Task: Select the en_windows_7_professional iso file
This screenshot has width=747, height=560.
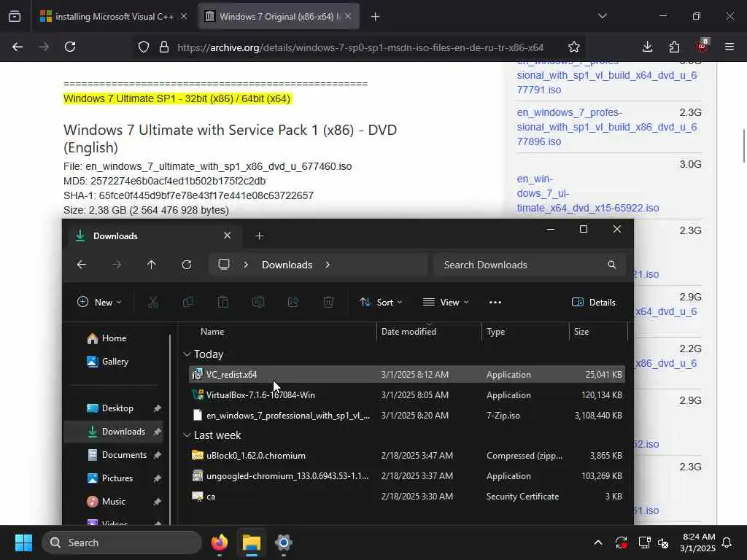Action: click(x=407, y=416)
